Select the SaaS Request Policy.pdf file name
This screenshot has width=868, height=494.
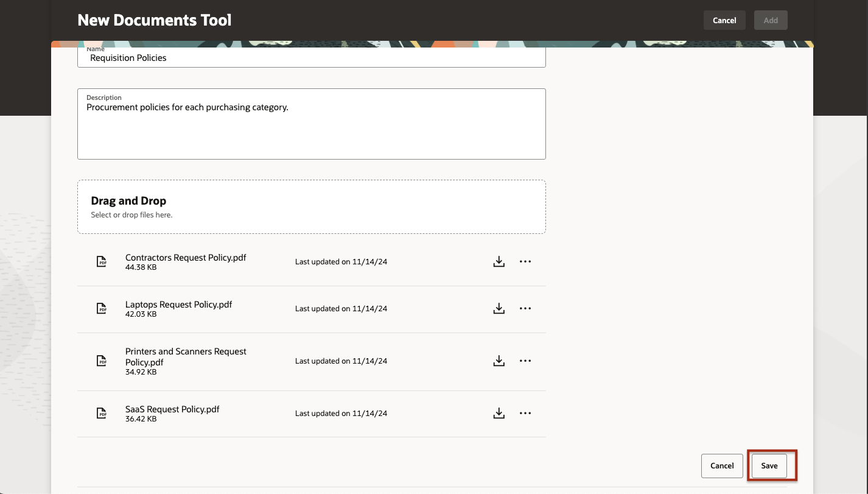click(172, 409)
